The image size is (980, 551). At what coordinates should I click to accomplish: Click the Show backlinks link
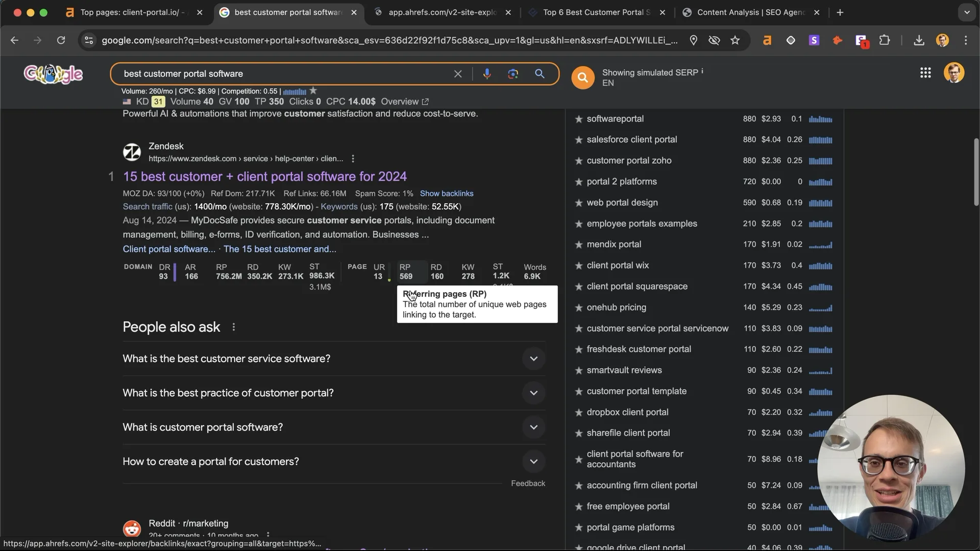point(447,194)
